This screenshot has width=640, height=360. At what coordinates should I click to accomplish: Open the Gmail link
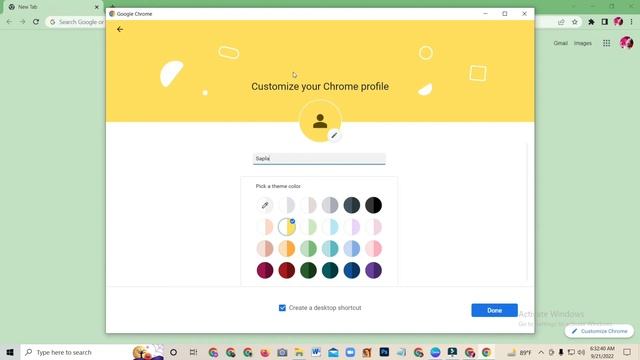point(560,43)
